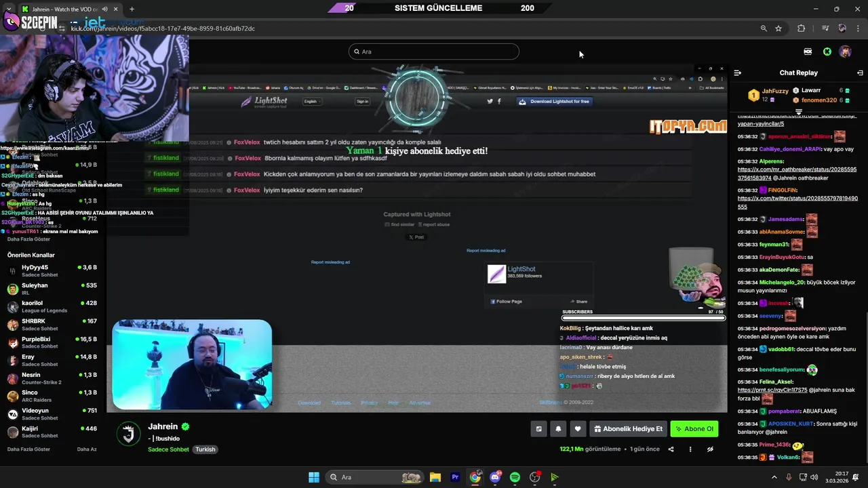Share the video with the share icon
This screenshot has width=868, height=488.
[x=671, y=449]
